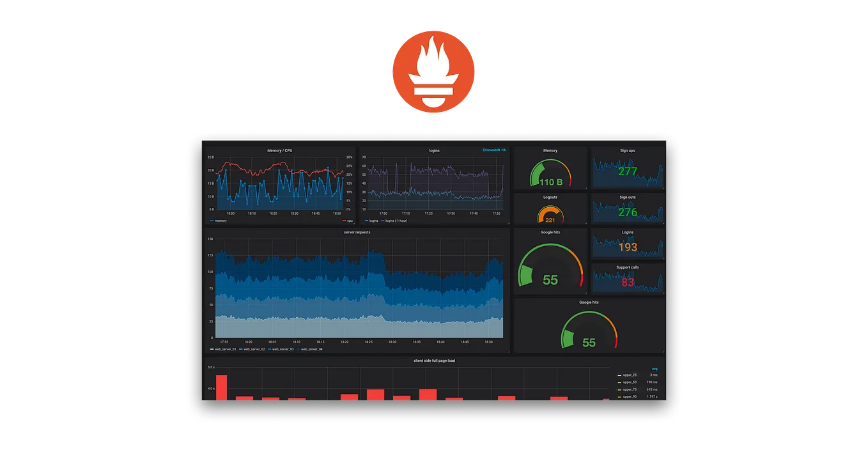Click the Prometheus flame logo
The image size is (868, 454).
point(433,72)
